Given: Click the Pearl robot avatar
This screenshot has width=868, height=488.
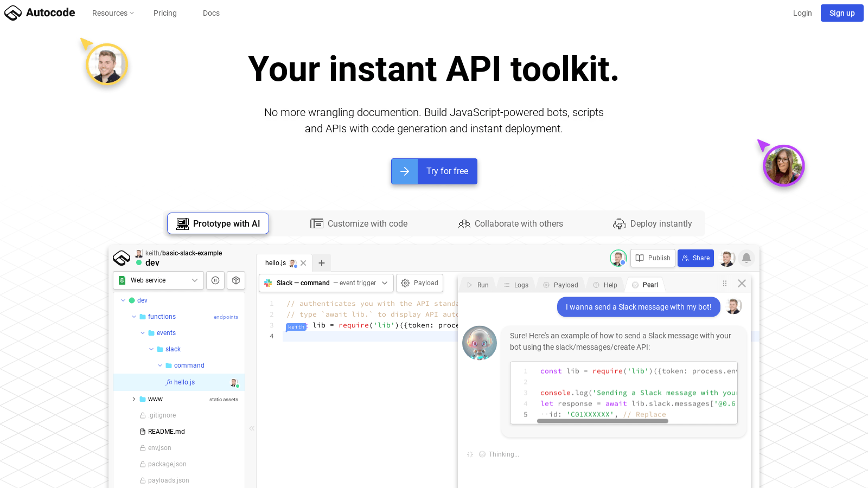Looking at the screenshot, I should (x=480, y=343).
